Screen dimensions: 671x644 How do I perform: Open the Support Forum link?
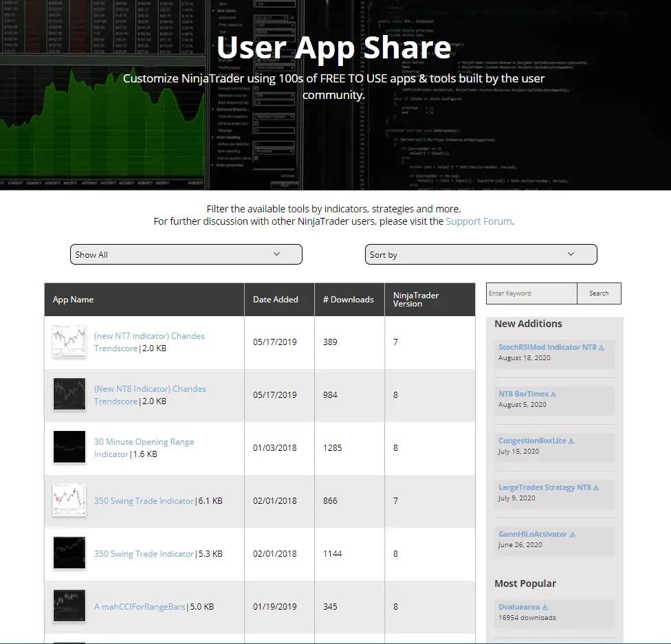click(x=479, y=221)
